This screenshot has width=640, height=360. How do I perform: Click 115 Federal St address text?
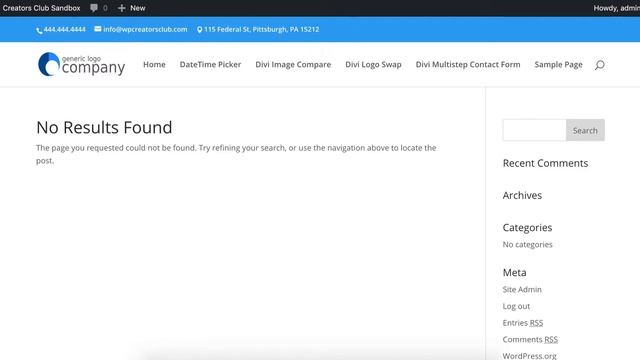coord(262,29)
